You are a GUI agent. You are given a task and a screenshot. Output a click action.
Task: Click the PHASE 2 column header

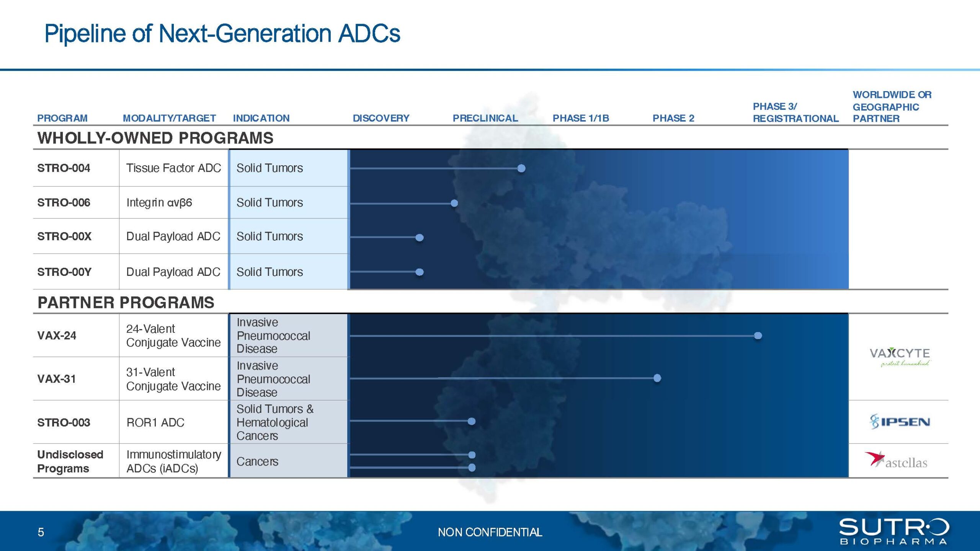tap(673, 118)
